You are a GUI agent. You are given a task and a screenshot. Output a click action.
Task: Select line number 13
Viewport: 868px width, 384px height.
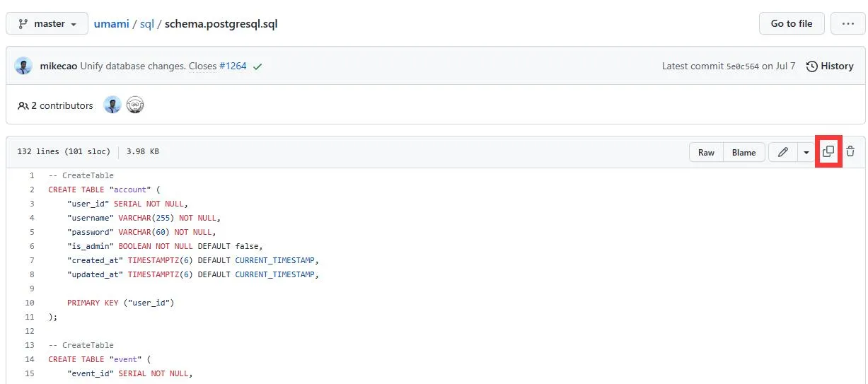(30, 345)
